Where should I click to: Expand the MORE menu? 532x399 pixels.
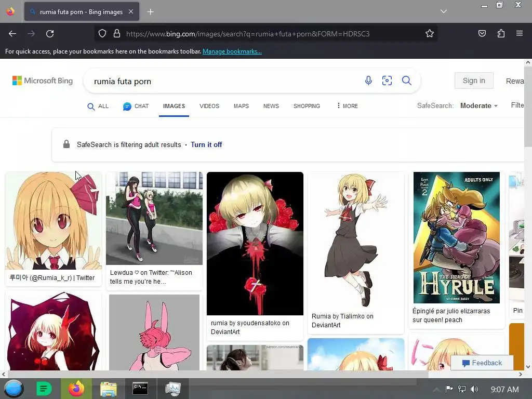(x=347, y=106)
